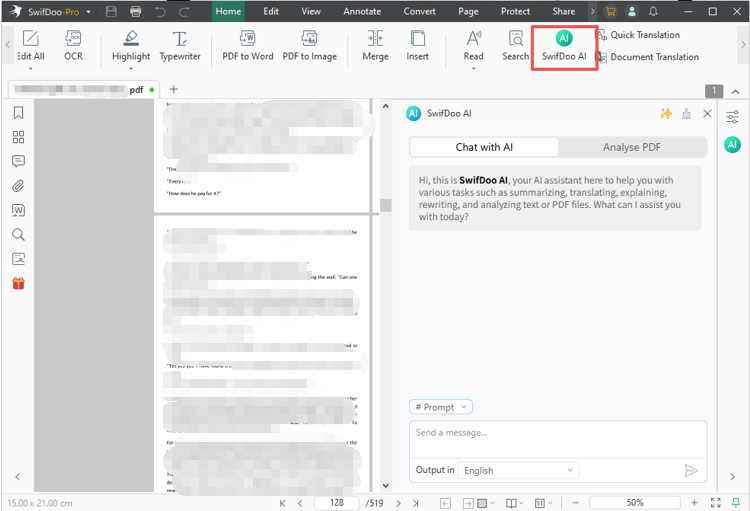Open the Bookmarks sidebar panel

coord(18,113)
